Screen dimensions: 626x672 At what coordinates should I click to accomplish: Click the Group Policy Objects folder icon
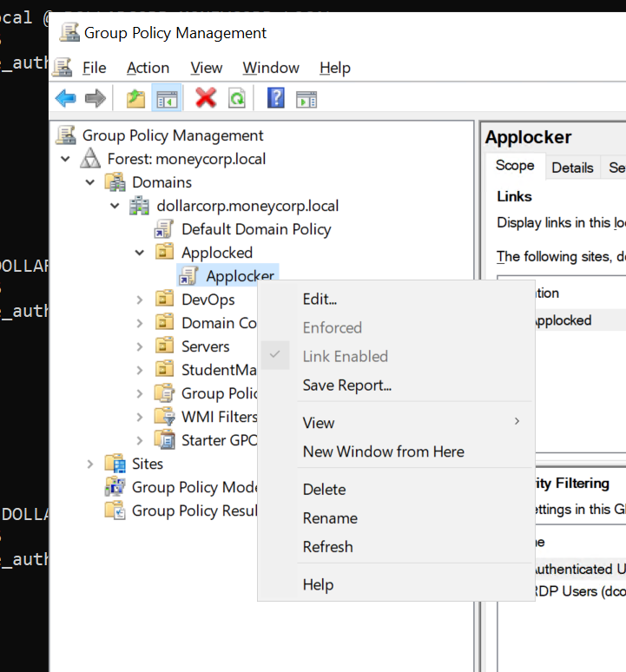tap(165, 392)
